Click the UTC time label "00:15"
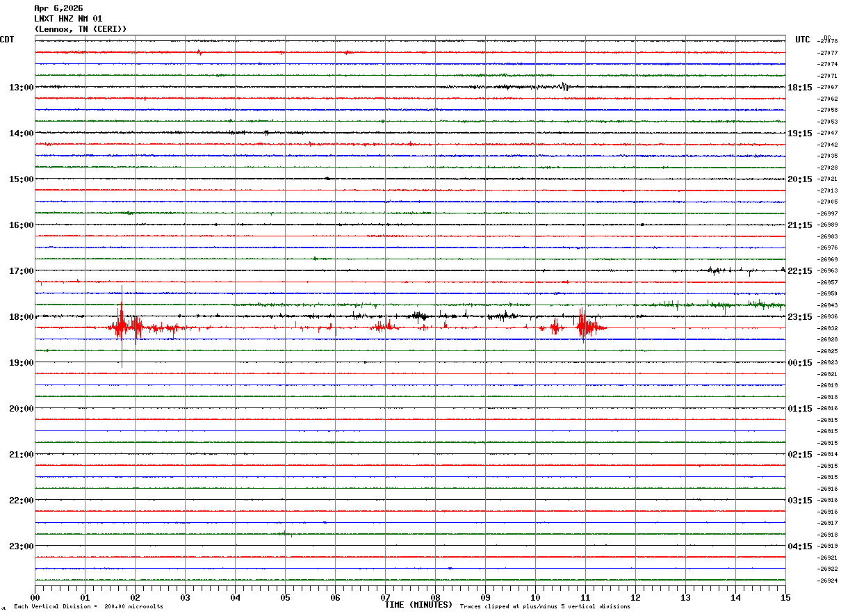Viewport: 841px width, 616px height. pyautogui.click(x=800, y=363)
